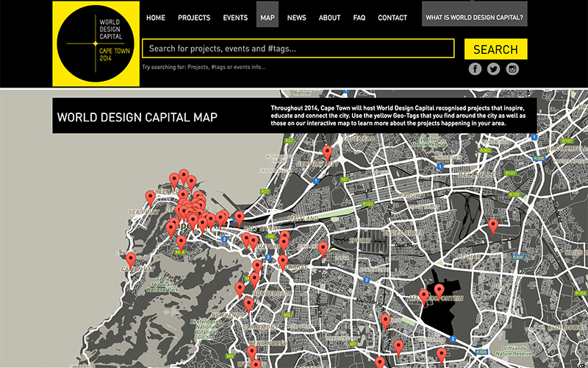
Task: Select the map pin beside the M6 road marker
Action: click(x=181, y=244)
